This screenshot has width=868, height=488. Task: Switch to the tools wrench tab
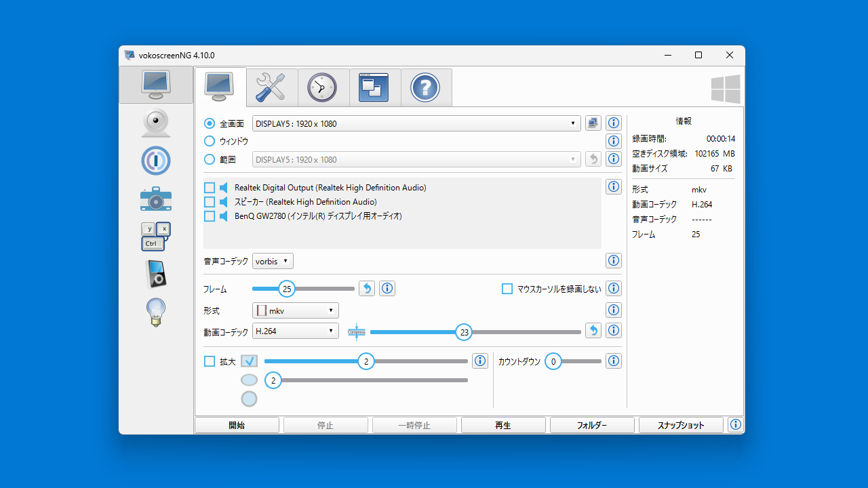click(272, 87)
